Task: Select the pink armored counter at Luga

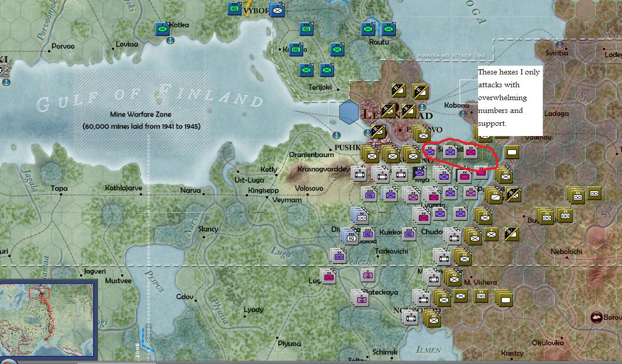Action: (327, 277)
